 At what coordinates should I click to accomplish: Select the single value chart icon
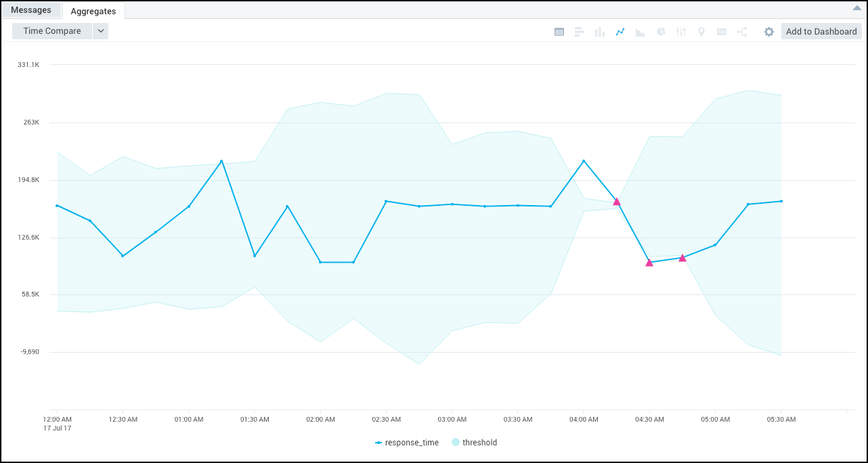click(722, 32)
